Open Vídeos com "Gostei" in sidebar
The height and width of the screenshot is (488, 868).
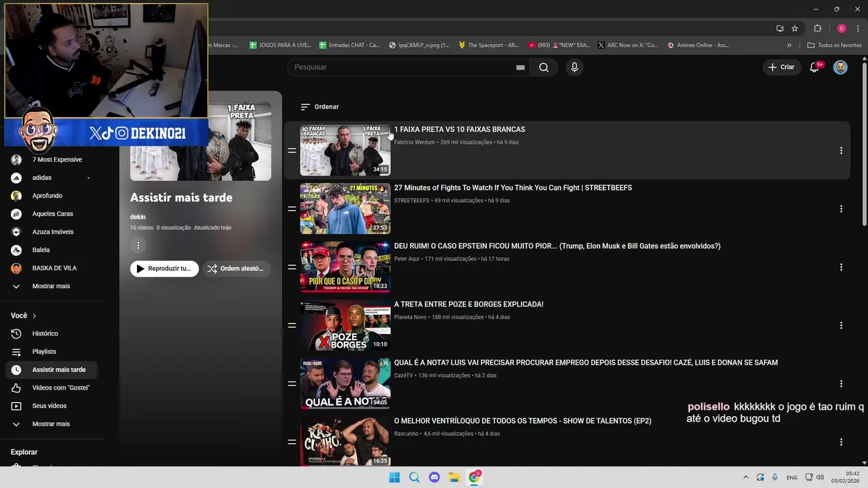tap(52, 388)
